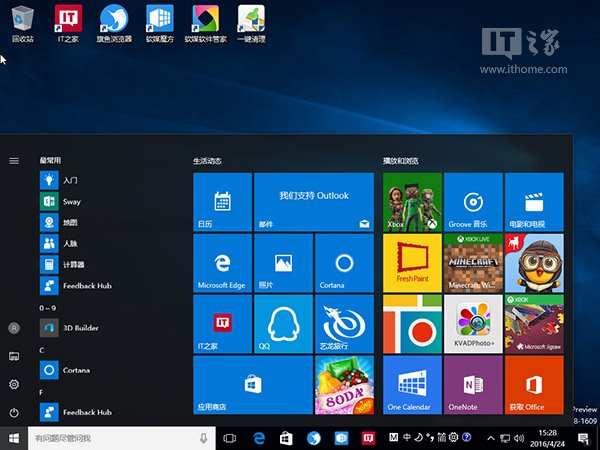
Task: Launch the Microsoft Edge tile
Action: (x=222, y=263)
